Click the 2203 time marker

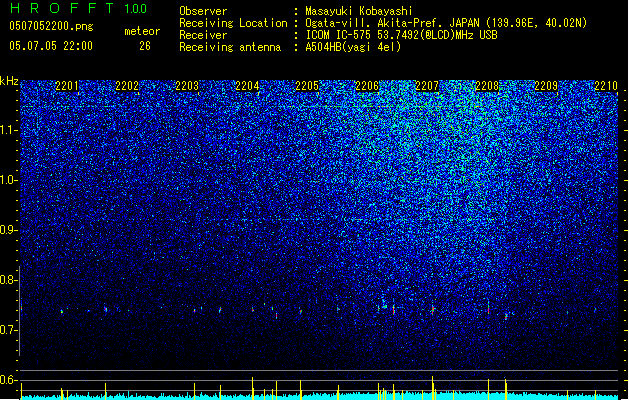click(x=187, y=86)
